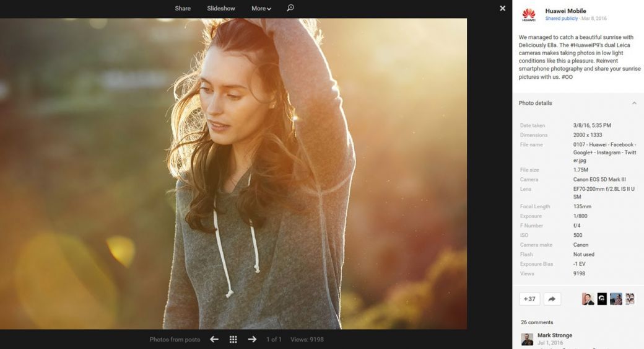
Task: Click the Shared publicly link
Action: pyautogui.click(x=561, y=19)
